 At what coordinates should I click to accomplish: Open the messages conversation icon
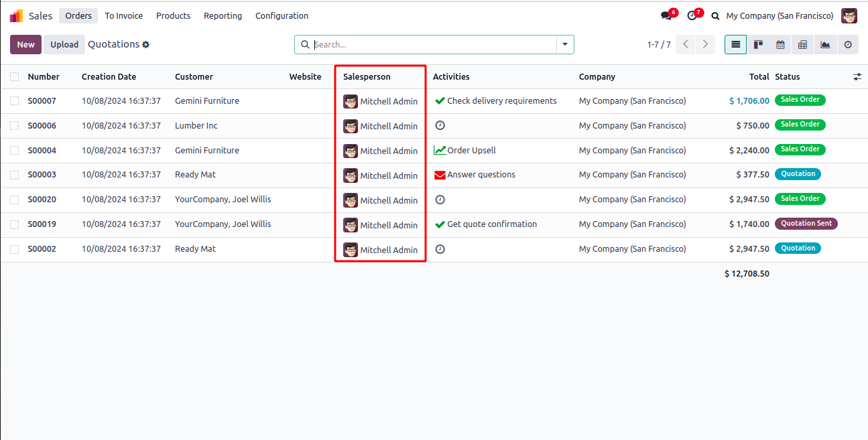click(666, 15)
